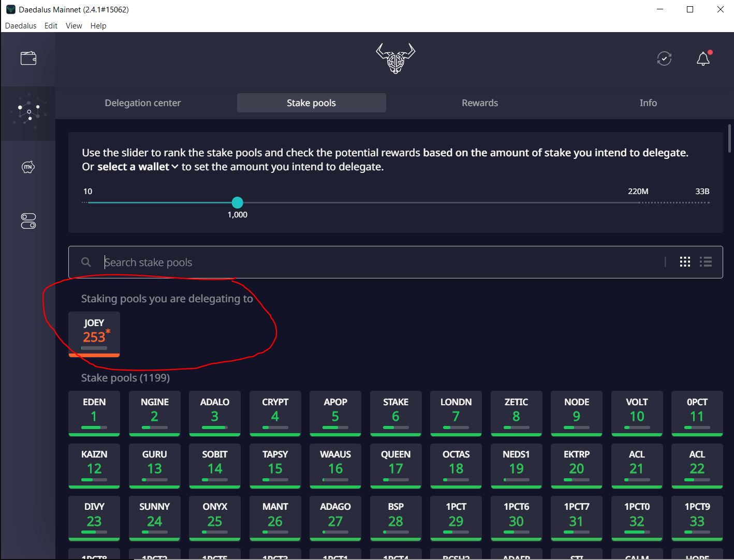Select the ZETIC pool ranked 8
The height and width of the screenshot is (560, 734).
click(x=516, y=414)
